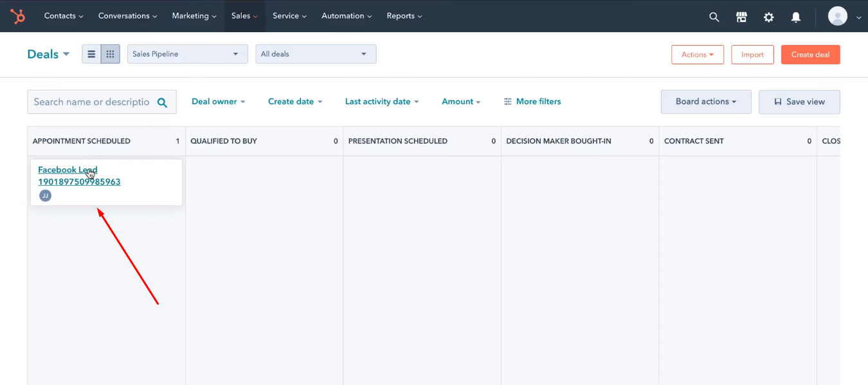The width and height of the screenshot is (868, 385).
Task: Switch to board grid view icon
Action: pyautogui.click(x=110, y=54)
